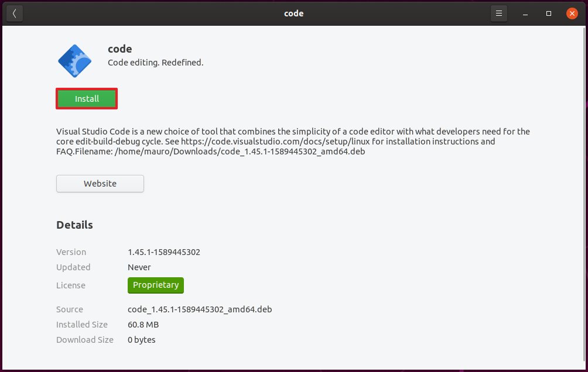Close the window with the orange button
The height and width of the screenshot is (372, 588).
[x=572, y=13]
